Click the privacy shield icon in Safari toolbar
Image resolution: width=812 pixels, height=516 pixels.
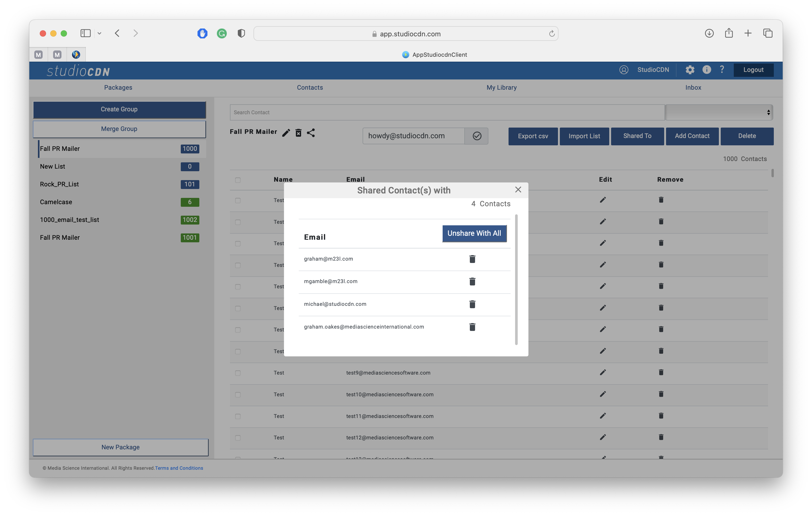(x=241, y=33)
